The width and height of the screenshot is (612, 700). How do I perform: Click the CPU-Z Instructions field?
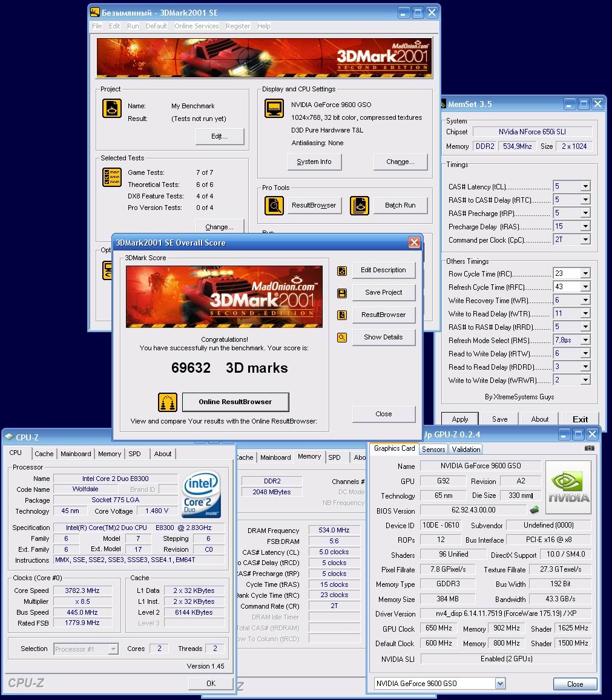pyautogui.click(x=139, y=560)
